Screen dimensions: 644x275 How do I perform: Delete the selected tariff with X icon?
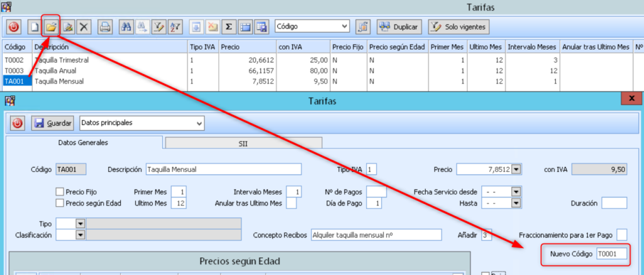pyautogui.click(x=84, y=27)
